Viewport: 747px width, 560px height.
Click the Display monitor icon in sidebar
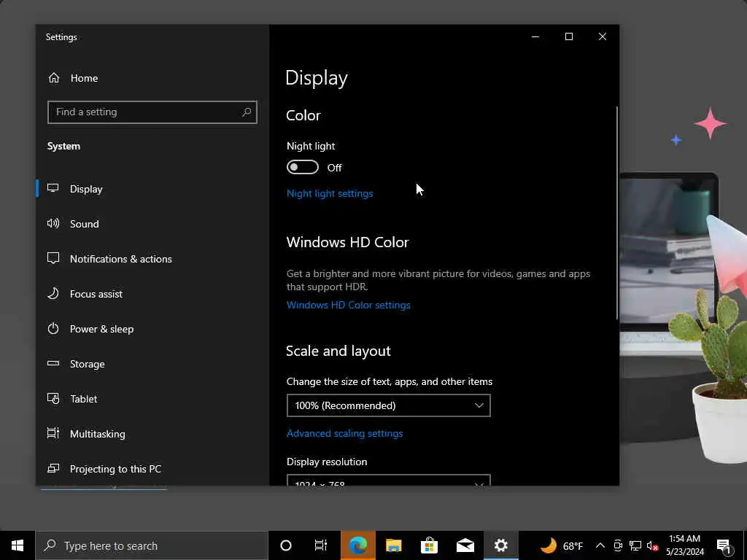tap(53, 188)
